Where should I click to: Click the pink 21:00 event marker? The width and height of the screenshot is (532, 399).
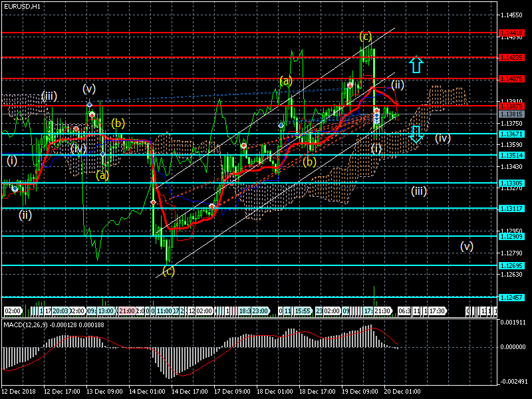click(x=126, y=311)
